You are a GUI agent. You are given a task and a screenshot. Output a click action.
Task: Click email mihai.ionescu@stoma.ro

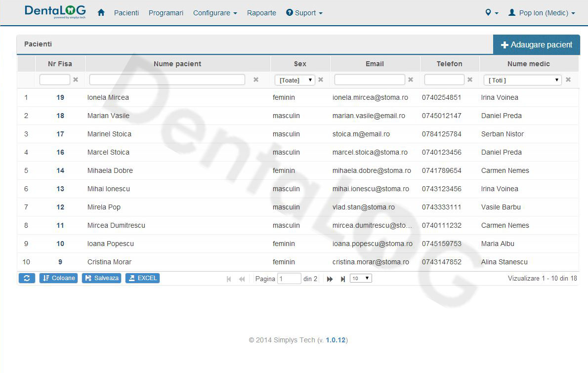pos(371,189)
